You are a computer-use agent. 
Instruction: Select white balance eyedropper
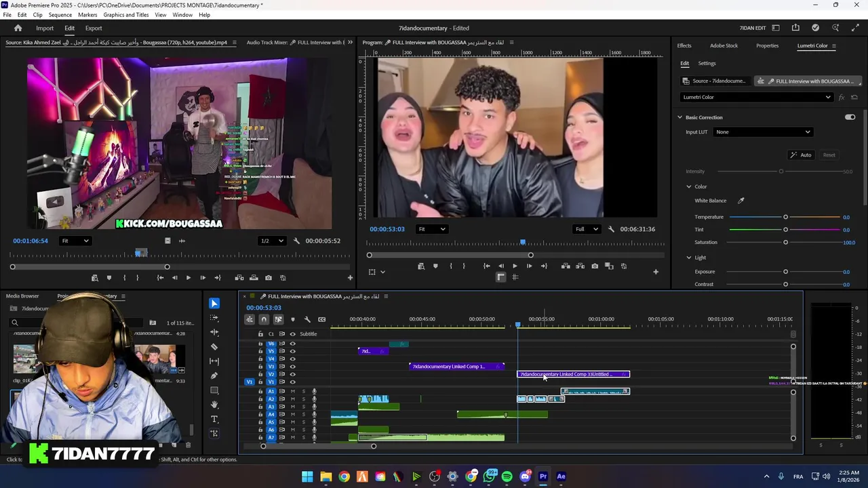click(x=741, y=201)
